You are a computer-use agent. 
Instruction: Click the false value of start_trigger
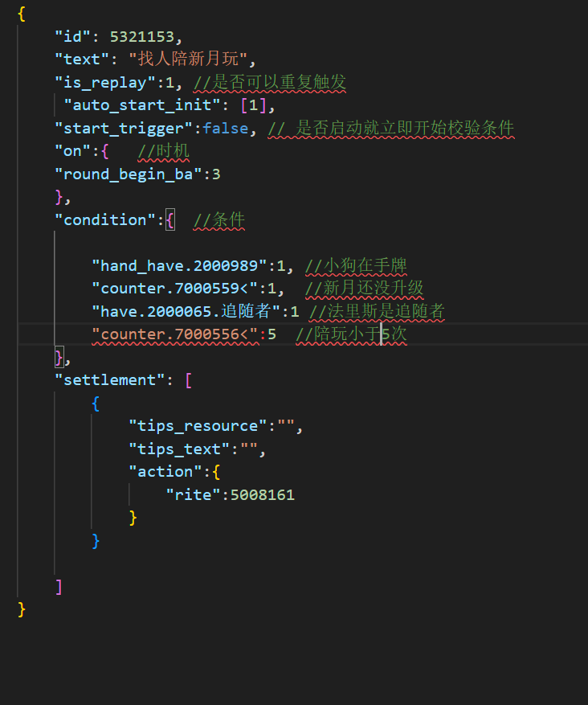pos(225,128)
